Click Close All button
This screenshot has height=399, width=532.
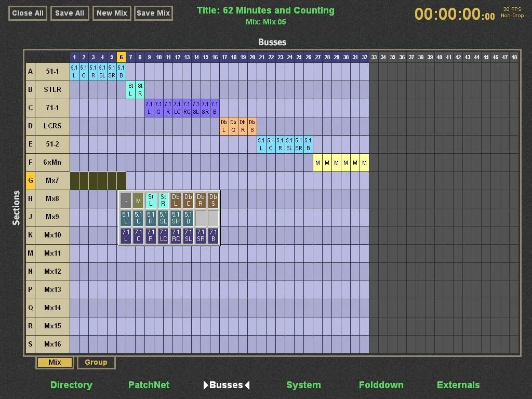tap(28, 13)
